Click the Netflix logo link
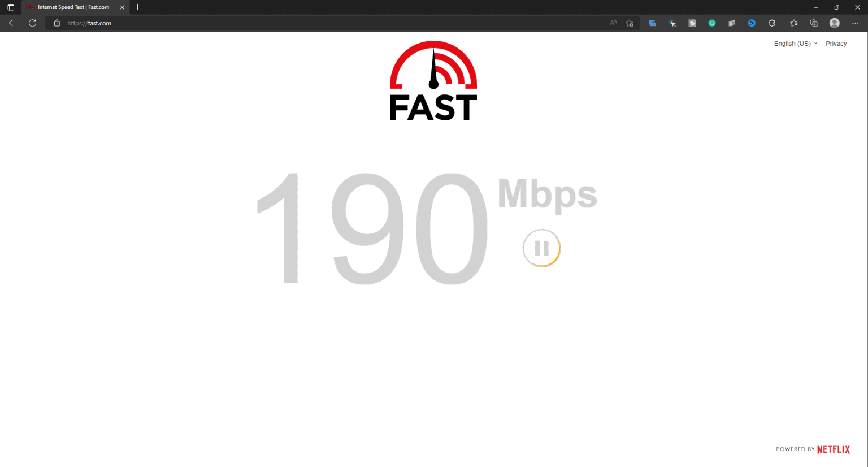Image resolution: width=868 pixels, height=467 pixels. click(833, 449)
